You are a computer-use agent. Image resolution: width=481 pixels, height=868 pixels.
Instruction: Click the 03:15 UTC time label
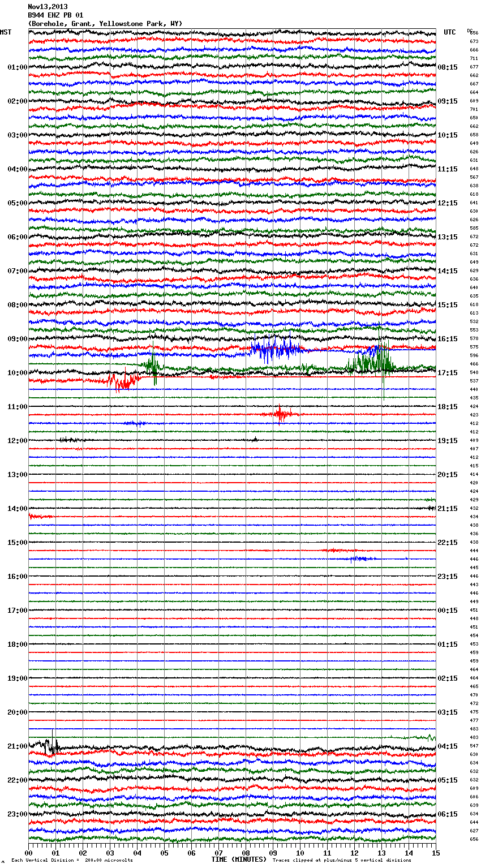[448, 712]
